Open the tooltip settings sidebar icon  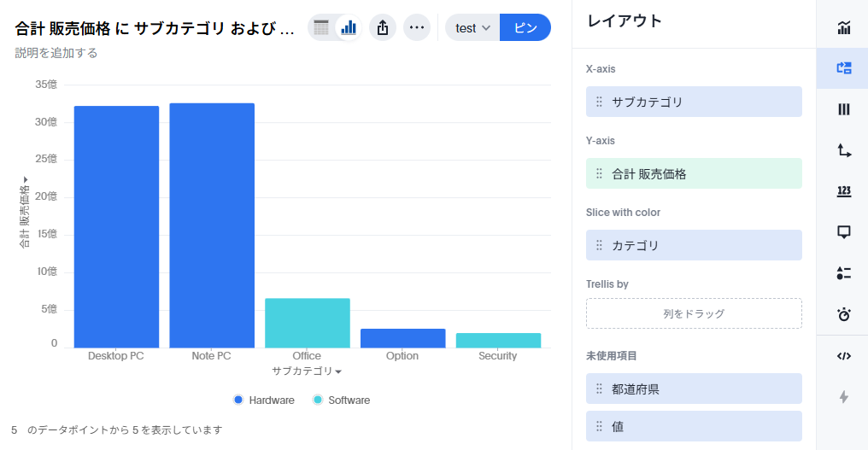[844, 231]
